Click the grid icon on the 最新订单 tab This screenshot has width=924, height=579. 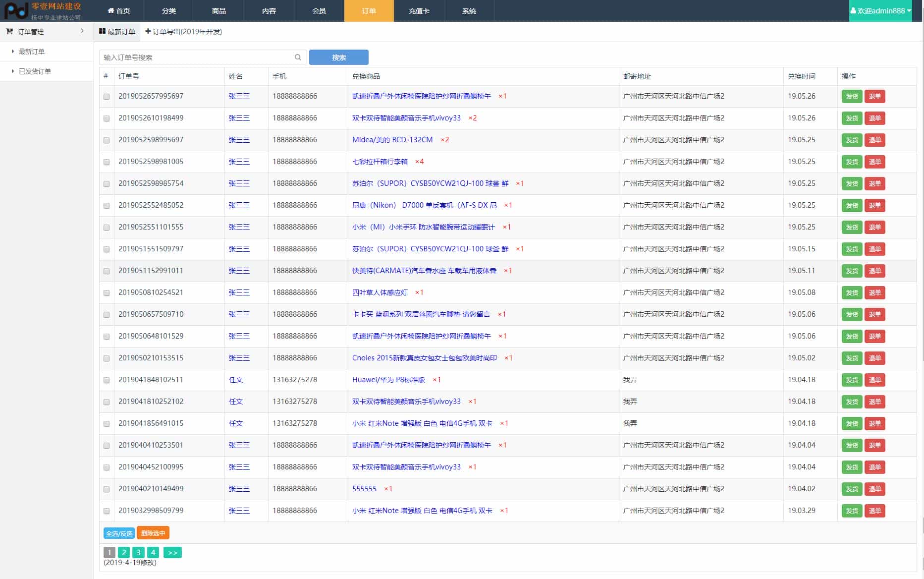[102, 31]
